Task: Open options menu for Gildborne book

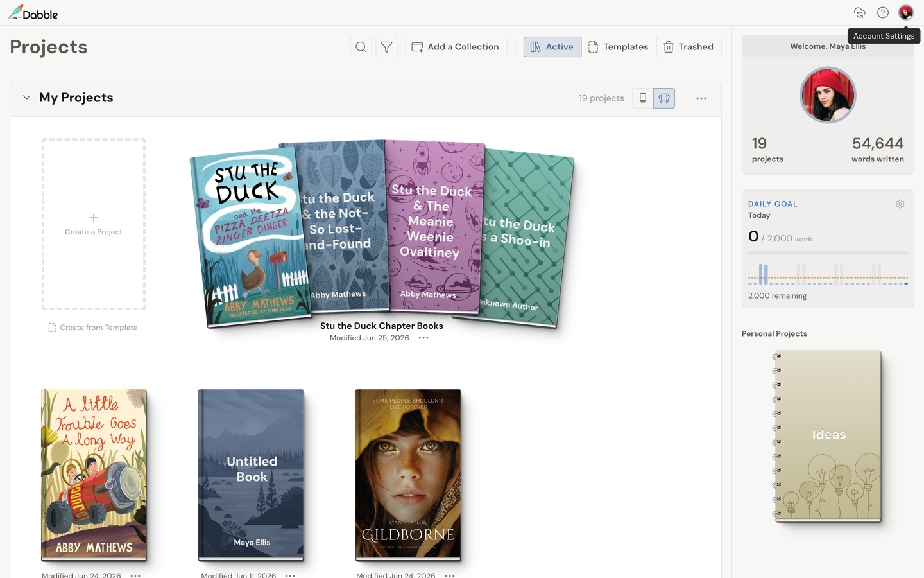Action: pyautogui.click(x=450, y=575)
